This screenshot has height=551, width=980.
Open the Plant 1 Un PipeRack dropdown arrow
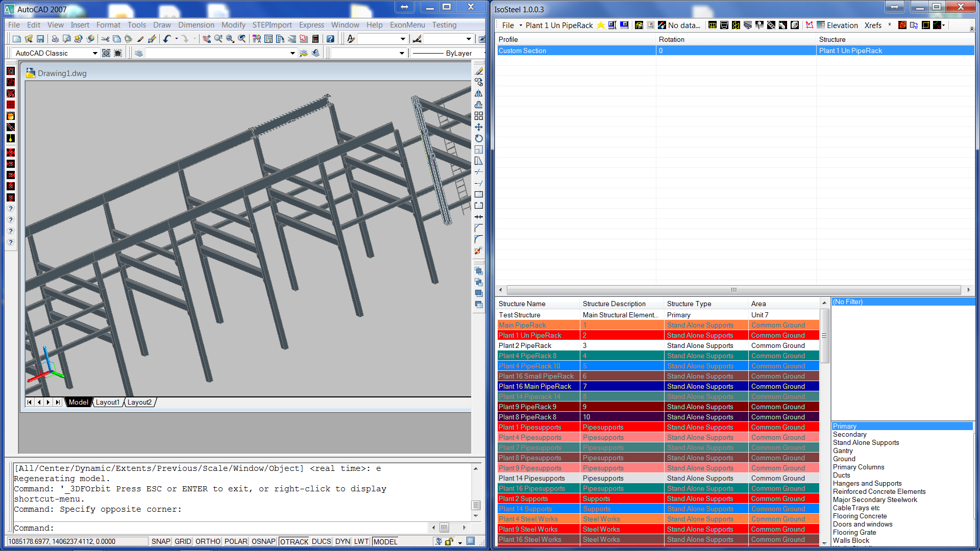(x=521, y=25)
